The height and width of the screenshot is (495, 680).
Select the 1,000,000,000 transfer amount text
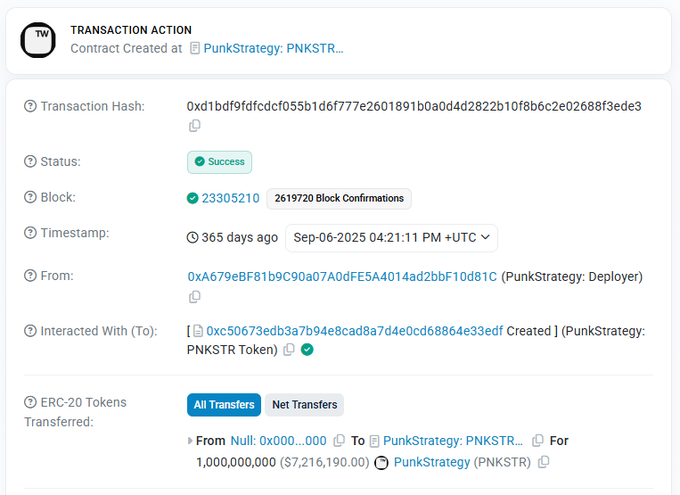tap(236, 462)
